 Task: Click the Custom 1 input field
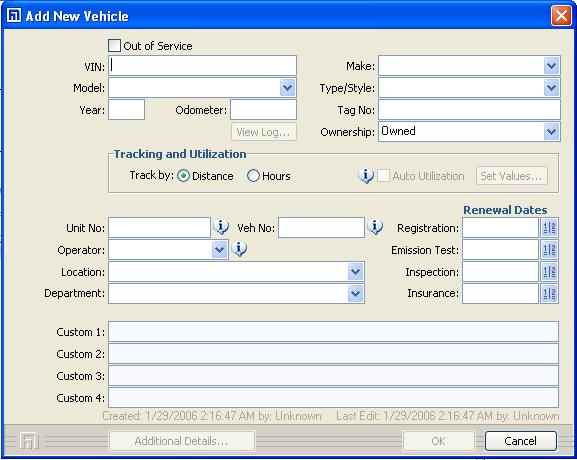[333, 332]
